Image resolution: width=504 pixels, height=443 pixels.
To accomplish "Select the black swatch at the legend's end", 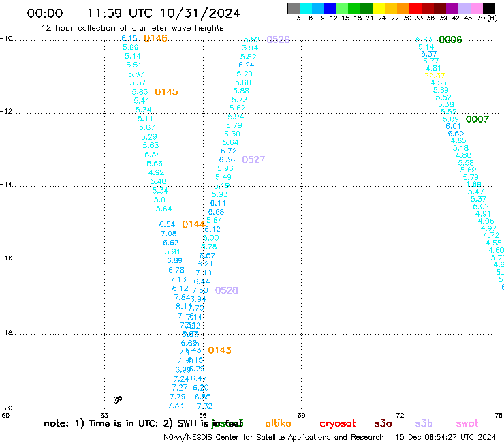I will pyautogui.click(x=489, y=8).
